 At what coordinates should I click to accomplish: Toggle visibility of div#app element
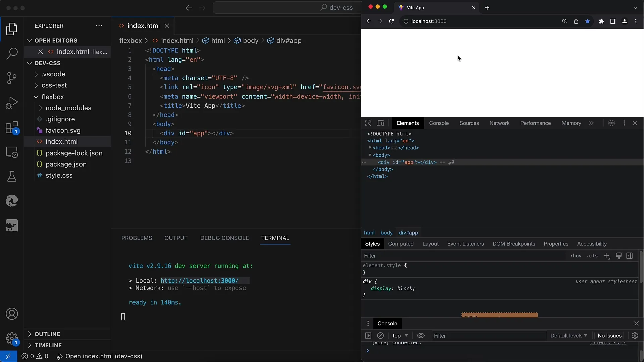[365, 162]
